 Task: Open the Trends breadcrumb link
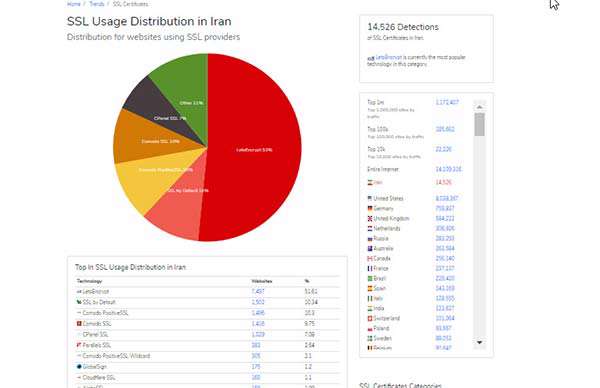tap(96, 4)
